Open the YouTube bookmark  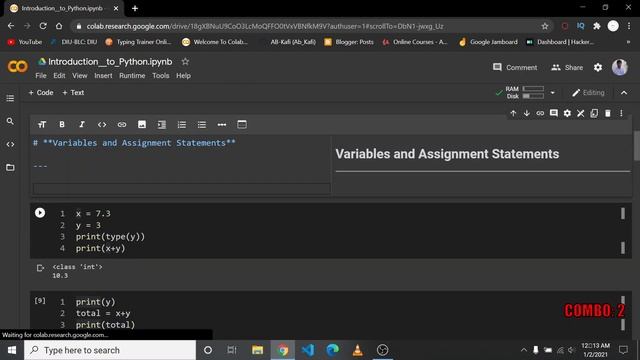25,42
